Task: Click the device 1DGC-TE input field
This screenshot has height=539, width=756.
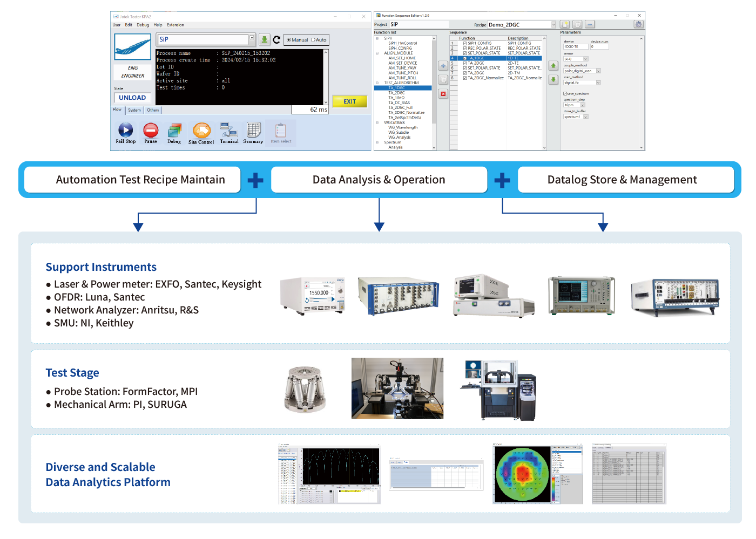Action: point(576,47)
